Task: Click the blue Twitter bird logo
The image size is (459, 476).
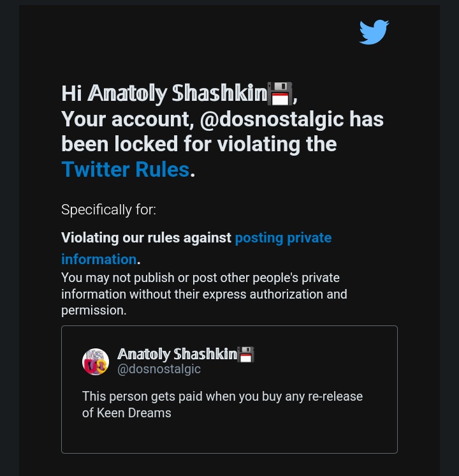Action: click(x=374, y=32)
